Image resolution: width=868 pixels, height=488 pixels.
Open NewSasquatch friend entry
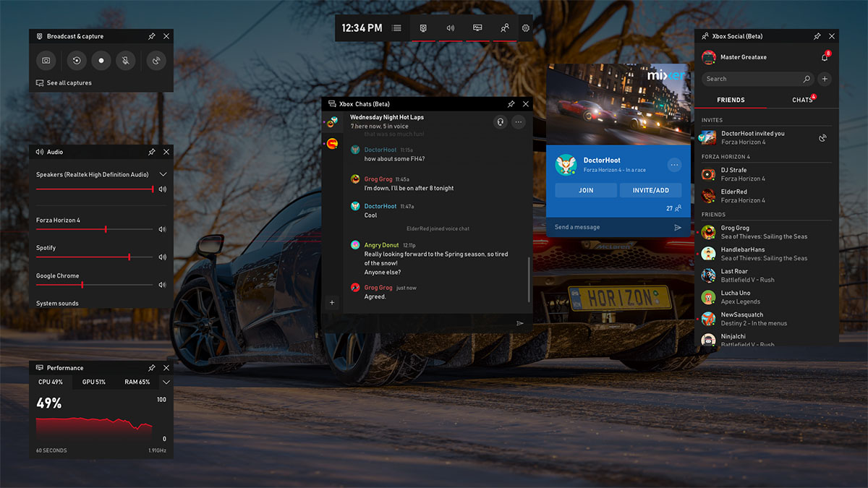pyautogui.click(x=767, y=319)
